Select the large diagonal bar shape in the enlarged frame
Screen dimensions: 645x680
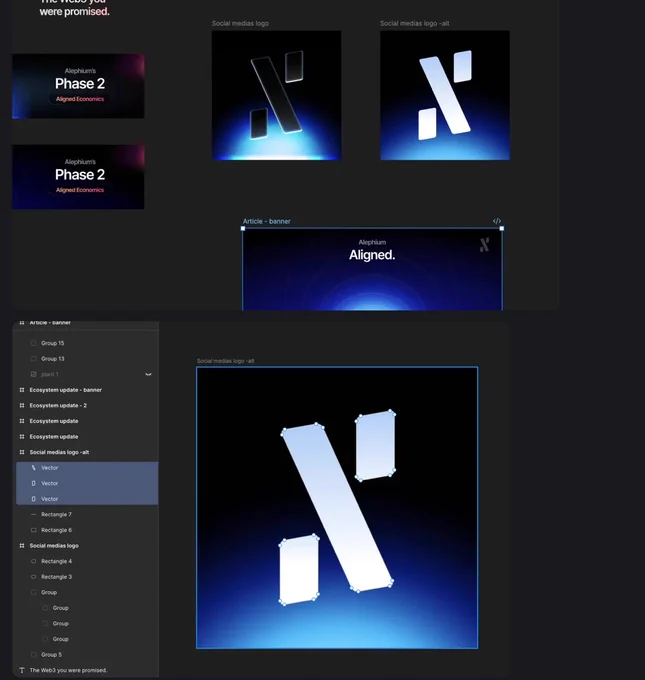pyautogui.click(x=337, y=507)
